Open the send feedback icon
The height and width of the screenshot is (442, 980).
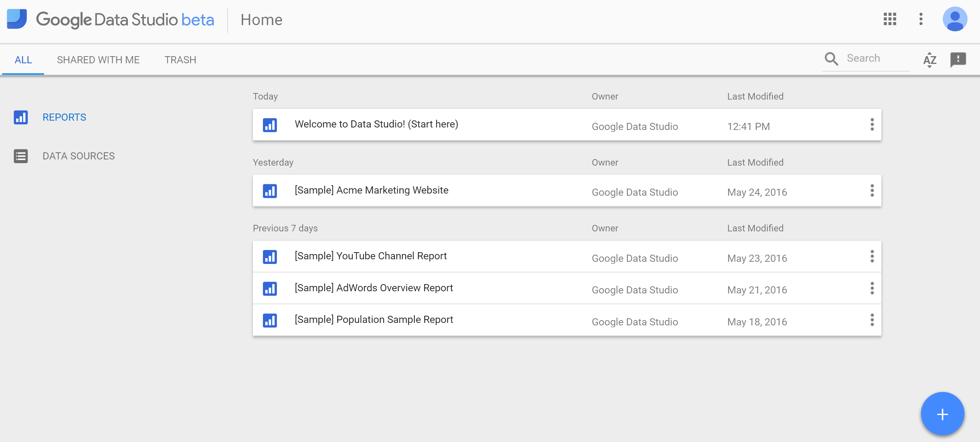click(x=958, y=60)
